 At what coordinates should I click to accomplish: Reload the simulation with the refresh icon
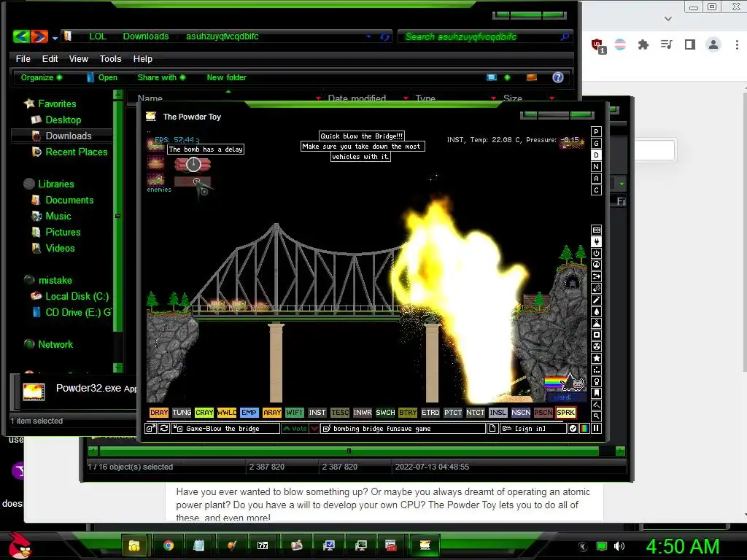(164, 428)
